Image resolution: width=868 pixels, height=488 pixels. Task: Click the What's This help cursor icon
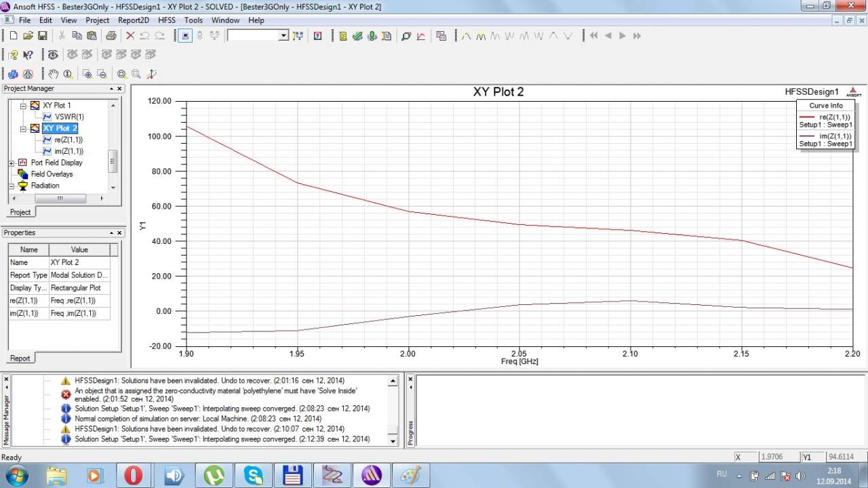(x=28, y=55)
